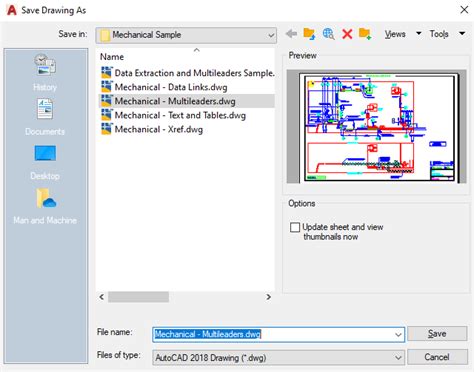
Task: Click the Back navigation arrow icon
Action: pos(291,34)
